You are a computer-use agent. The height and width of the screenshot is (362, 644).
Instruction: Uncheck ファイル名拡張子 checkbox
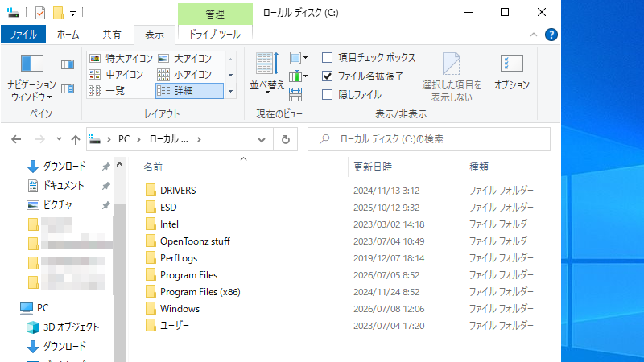tap(328, 76)
